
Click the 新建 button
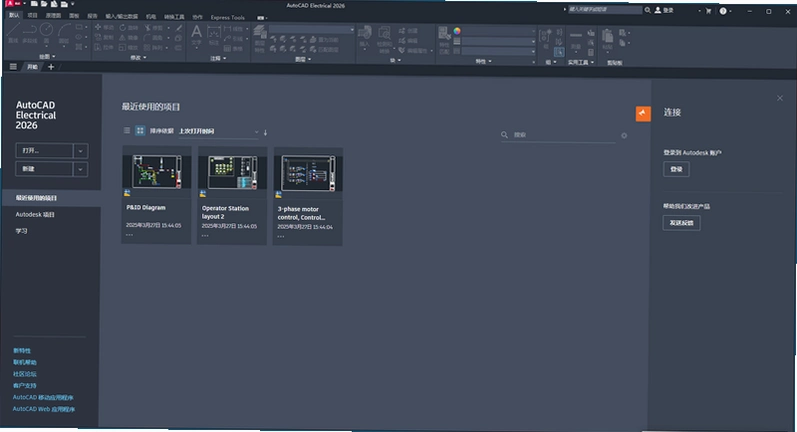pos(45,169)
